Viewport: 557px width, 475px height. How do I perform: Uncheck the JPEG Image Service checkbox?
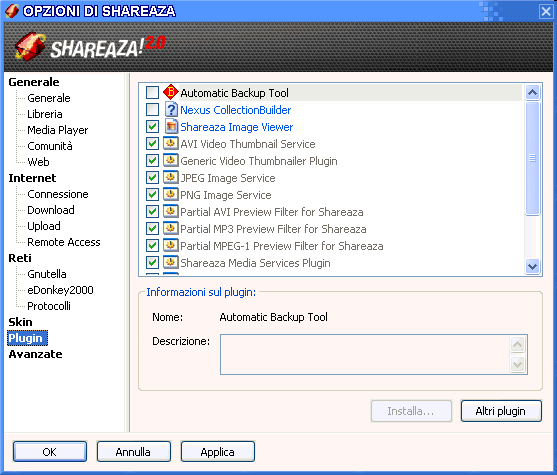[152, 178]
